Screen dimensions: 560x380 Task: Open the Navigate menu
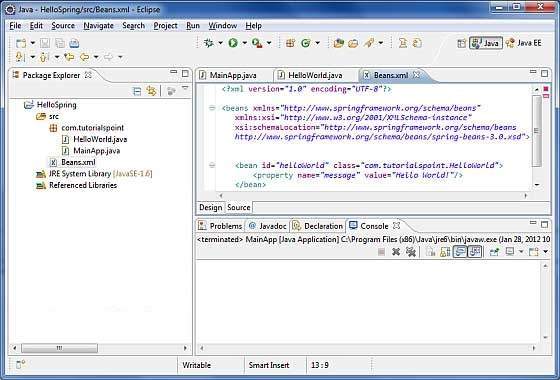coord(98,26)
